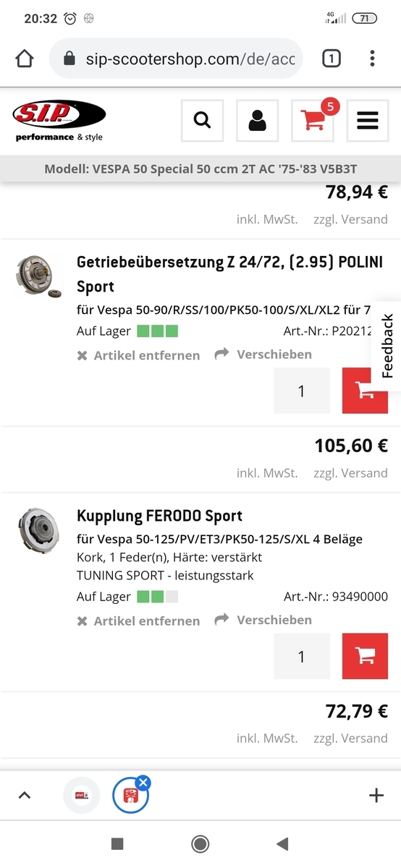Open the Feedback side tab

(387, 346)
